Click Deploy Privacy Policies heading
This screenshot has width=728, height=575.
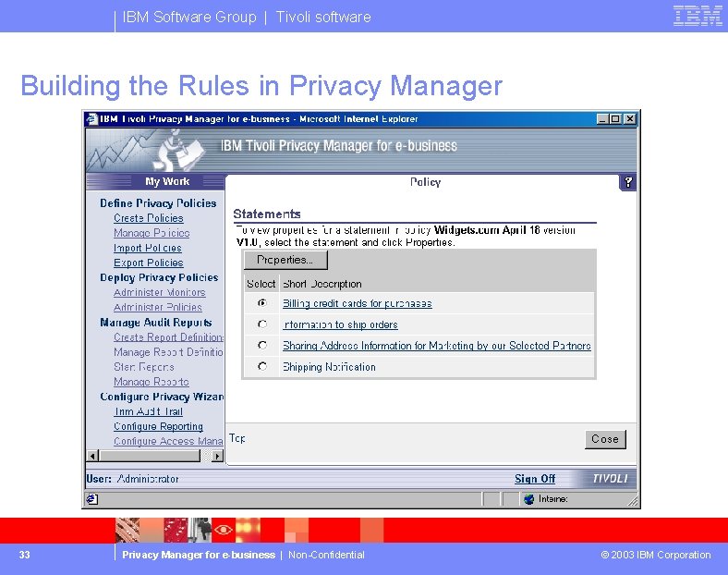pyautogui.click(x=159, y=277)
